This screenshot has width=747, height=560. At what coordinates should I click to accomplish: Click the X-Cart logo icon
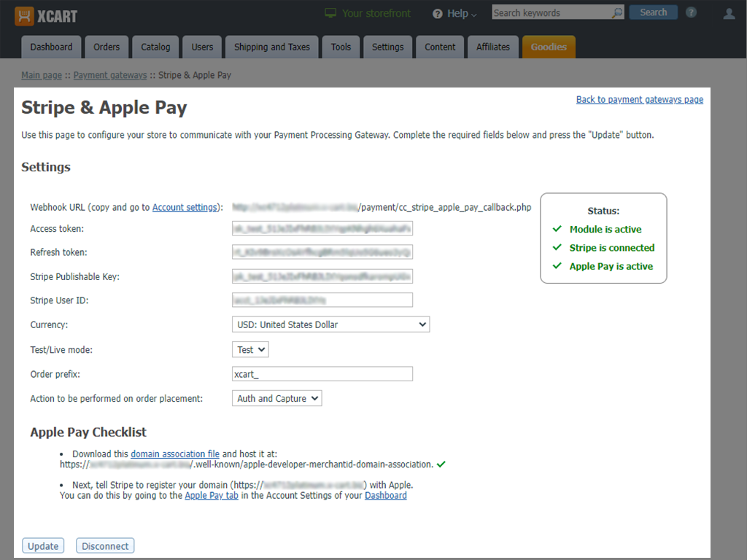(x=24, y=15)
